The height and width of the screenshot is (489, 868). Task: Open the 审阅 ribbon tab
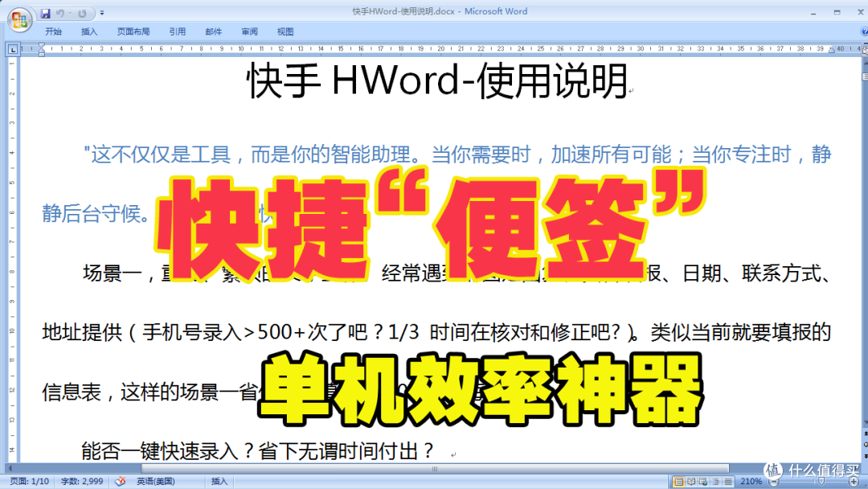pos(249,31)
